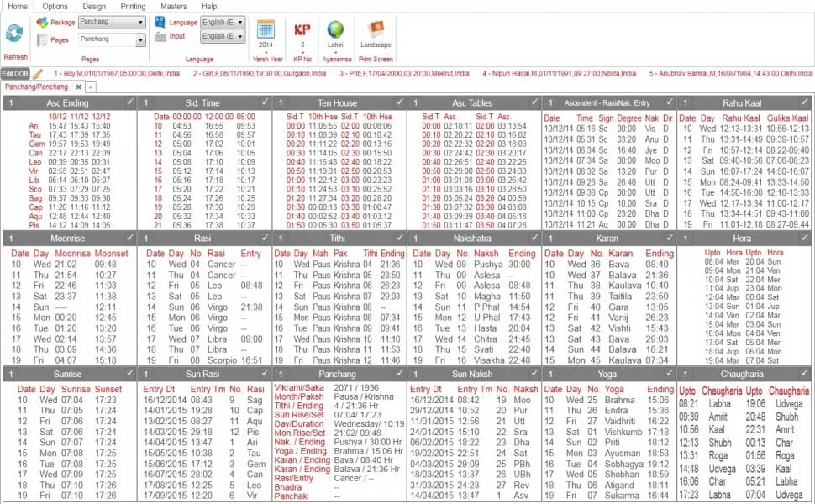Click Bhadra label in Panchang panel
815x504 pixels.
288,487
